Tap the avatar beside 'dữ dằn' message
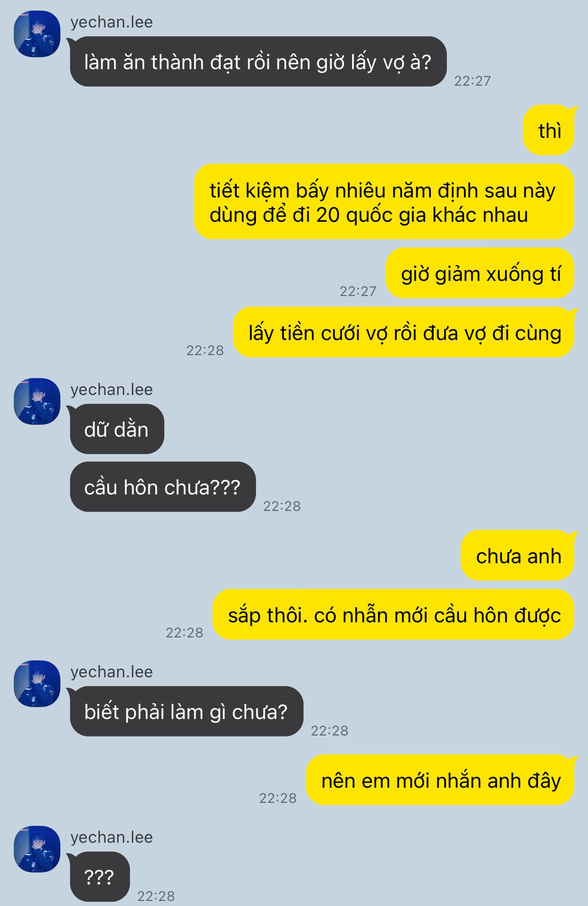This screenshot has width=588, height=906. 37,401
